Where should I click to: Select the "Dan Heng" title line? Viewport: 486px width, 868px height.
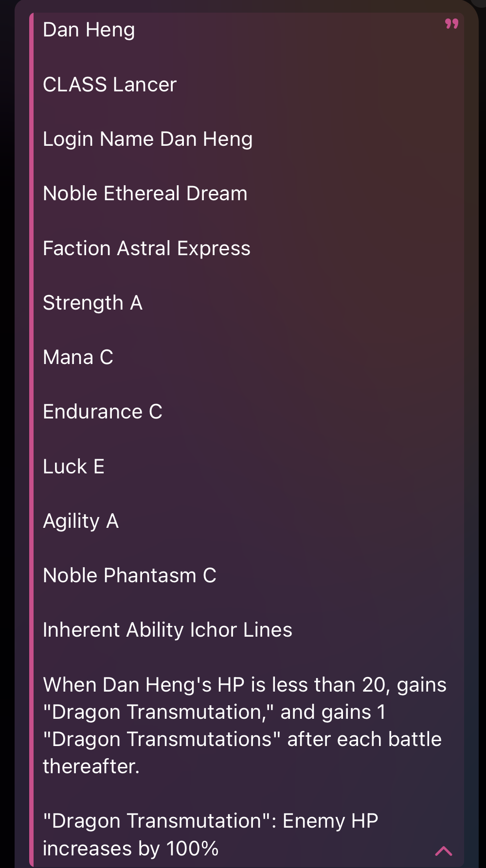[x=89, y=30]
